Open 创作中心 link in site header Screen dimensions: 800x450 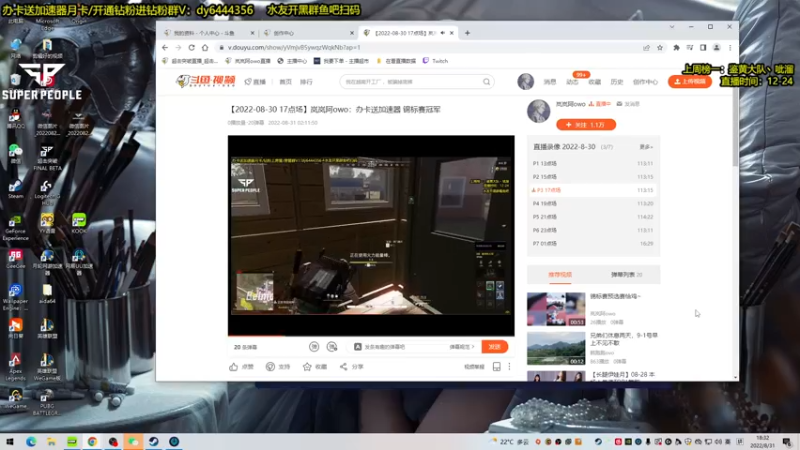(x=645, y=82)
